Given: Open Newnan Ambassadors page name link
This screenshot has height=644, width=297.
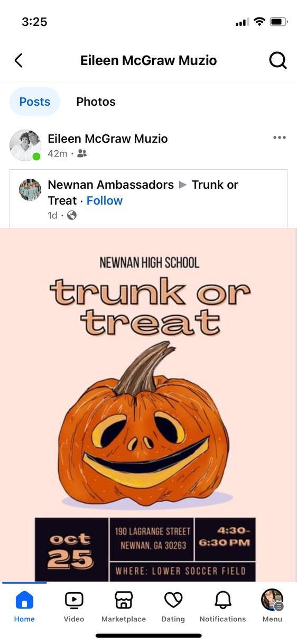Looking at the screenshot, I should tap(111, 185).
